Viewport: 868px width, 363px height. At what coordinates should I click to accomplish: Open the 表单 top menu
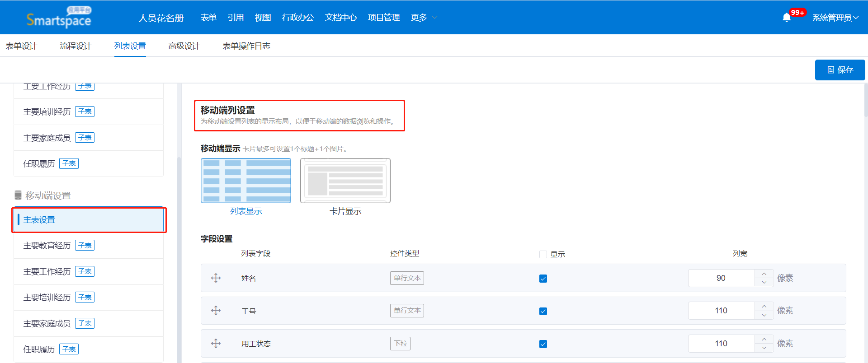tap(208, 18)
